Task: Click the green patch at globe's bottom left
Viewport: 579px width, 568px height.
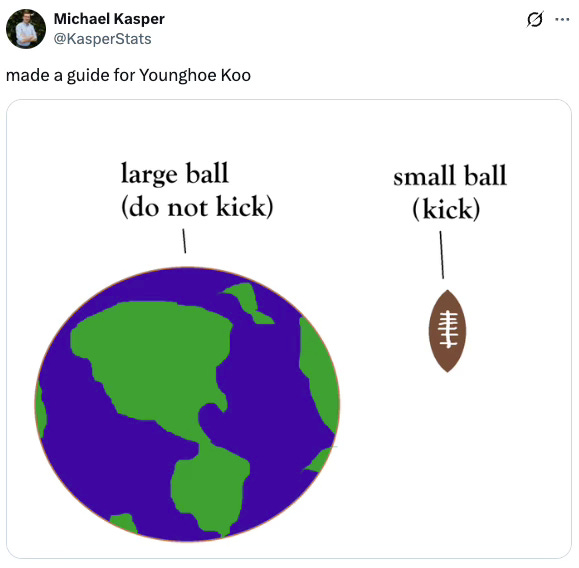Action: click(124, 524)
